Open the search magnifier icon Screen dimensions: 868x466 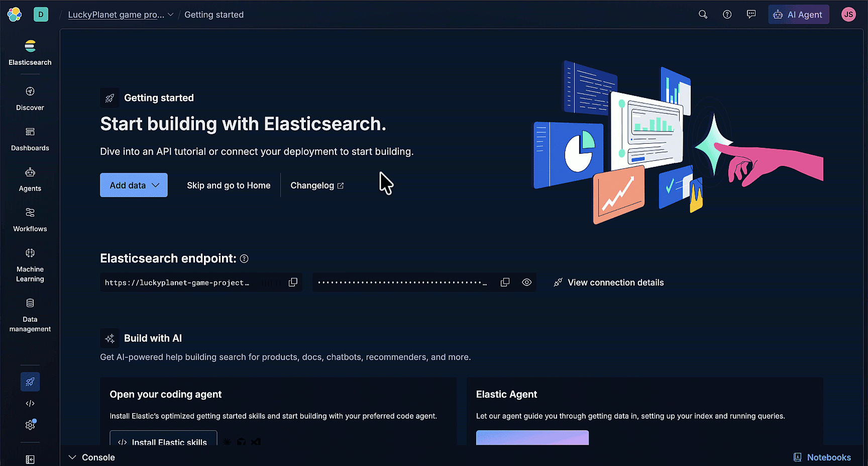[x=703, y=15]
